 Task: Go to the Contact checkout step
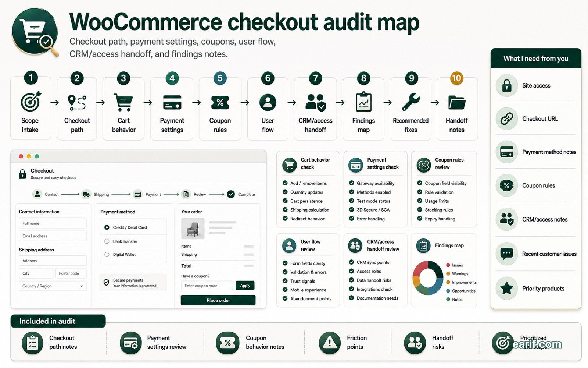click(x=46, y=194)
